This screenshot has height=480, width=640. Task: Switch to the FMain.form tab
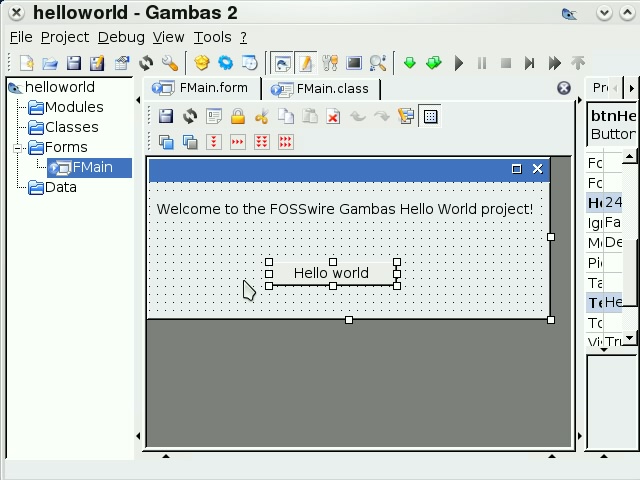pyautogui.click(x=201, y=88)
